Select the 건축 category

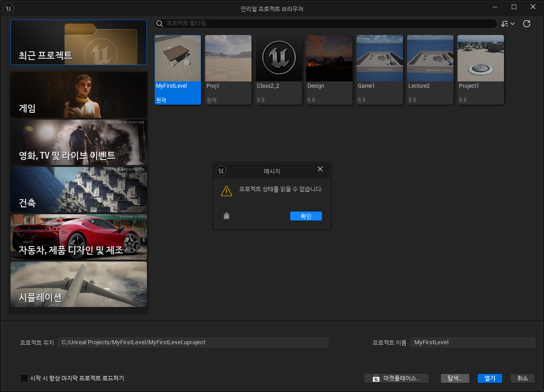79,190
